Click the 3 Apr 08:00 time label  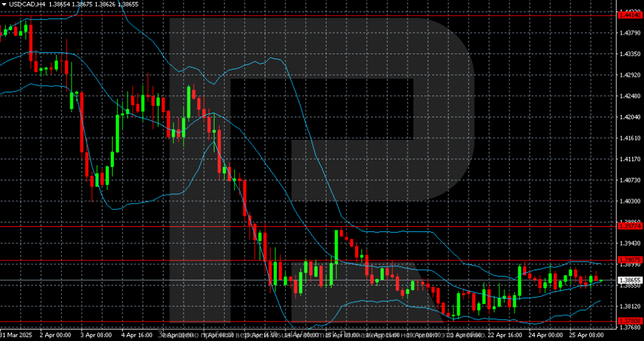96,335
